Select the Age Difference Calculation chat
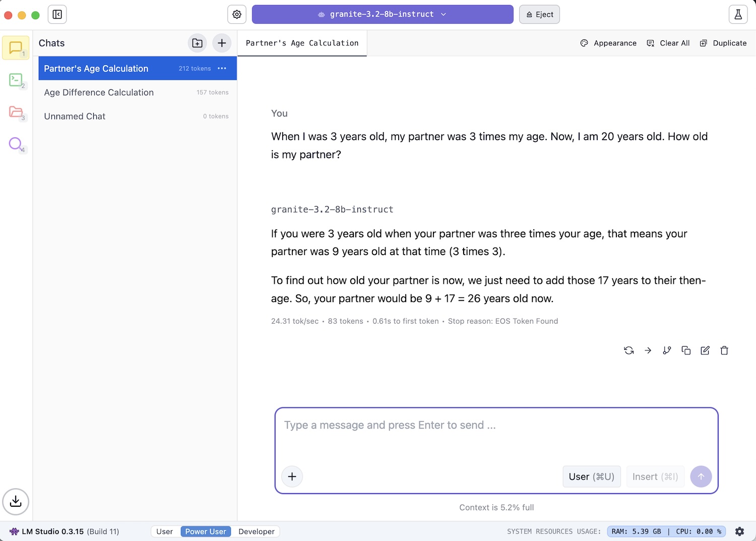The image size is (756, 541). pyautogui.click(x=138, y=92)
